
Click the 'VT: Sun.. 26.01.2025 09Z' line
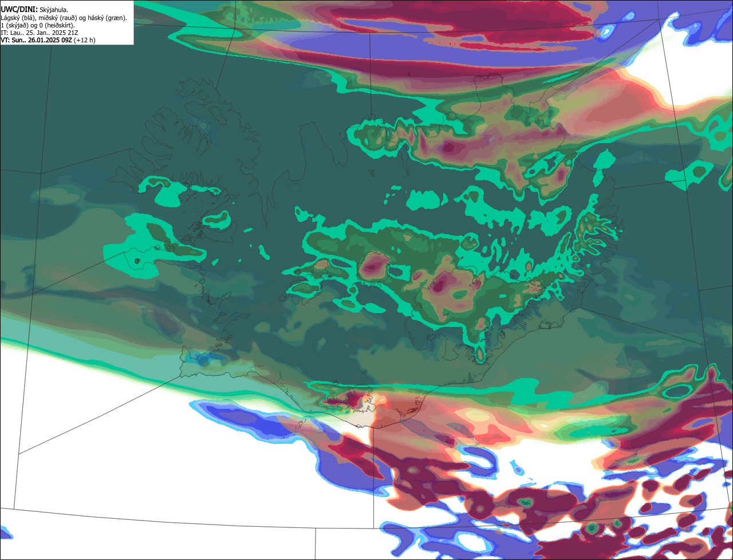48,40
